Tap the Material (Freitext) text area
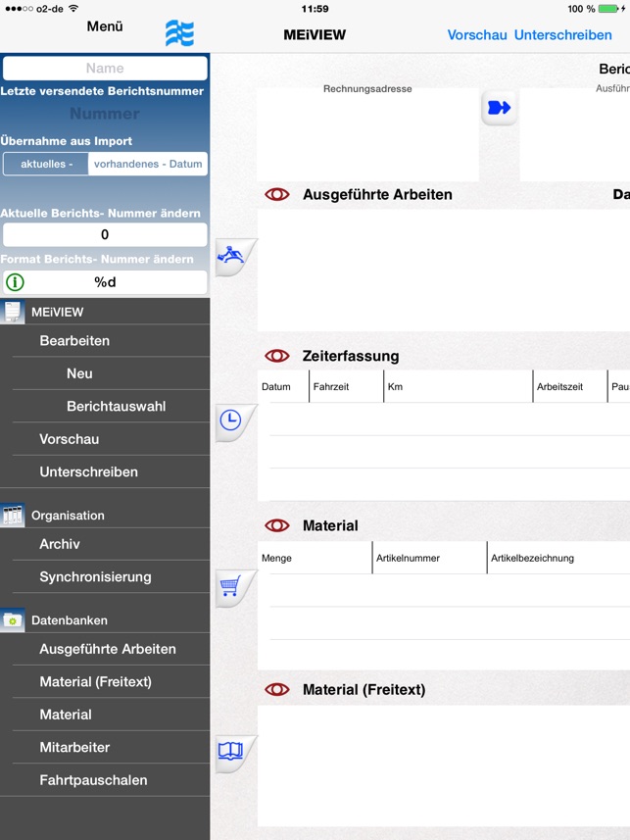The height and width of the screenshot is (840, 630). (x=444, y=766)
